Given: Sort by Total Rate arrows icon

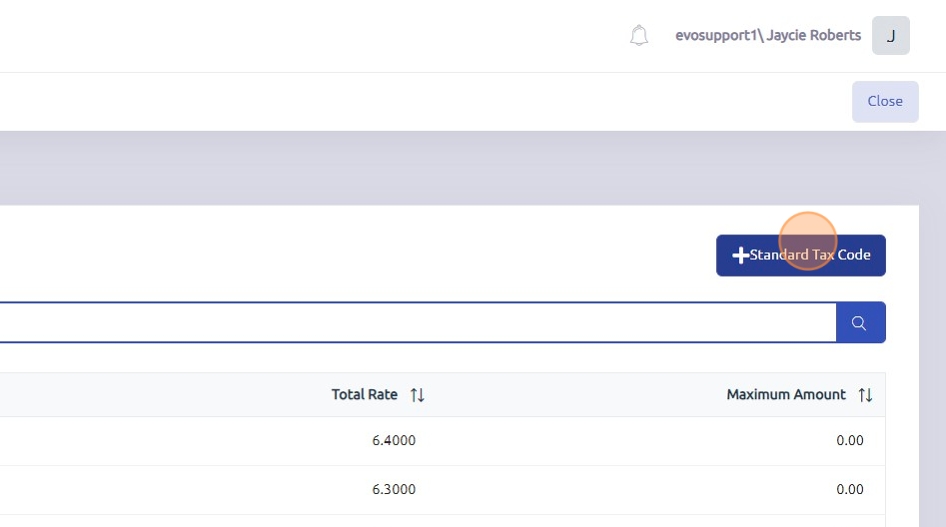Looking at the screenshot, I should point(418,395).
